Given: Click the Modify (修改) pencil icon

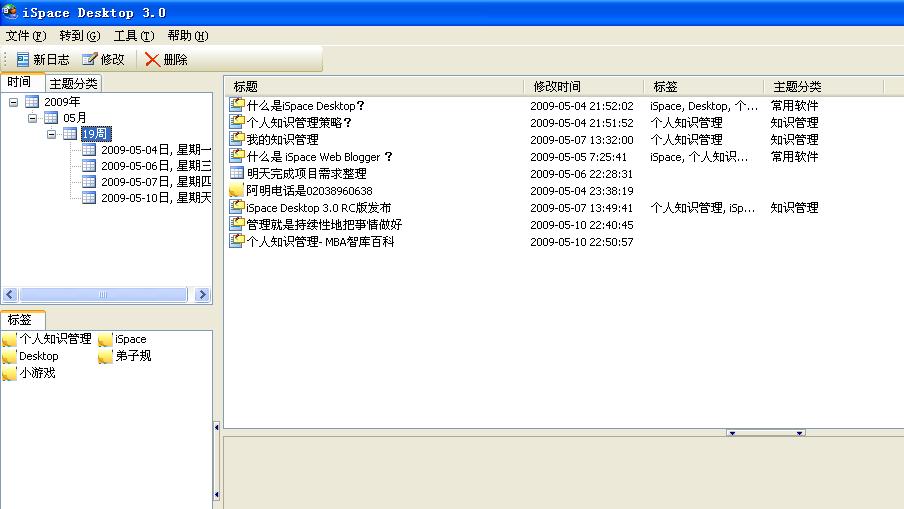Looking at the screenshot, I should (x=89, y=59).
